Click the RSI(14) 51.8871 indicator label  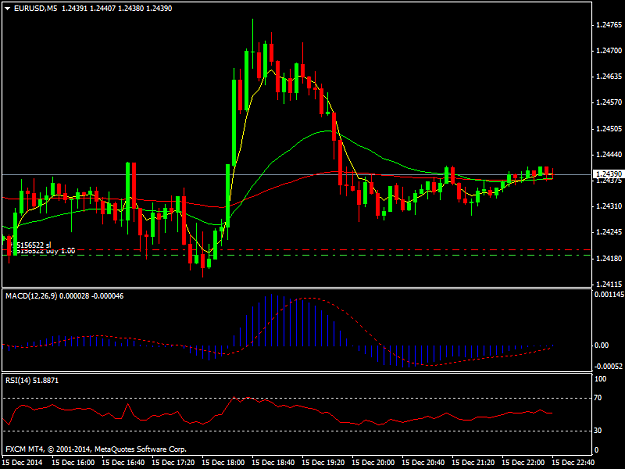pyautogui.click(x=32, y=381)
